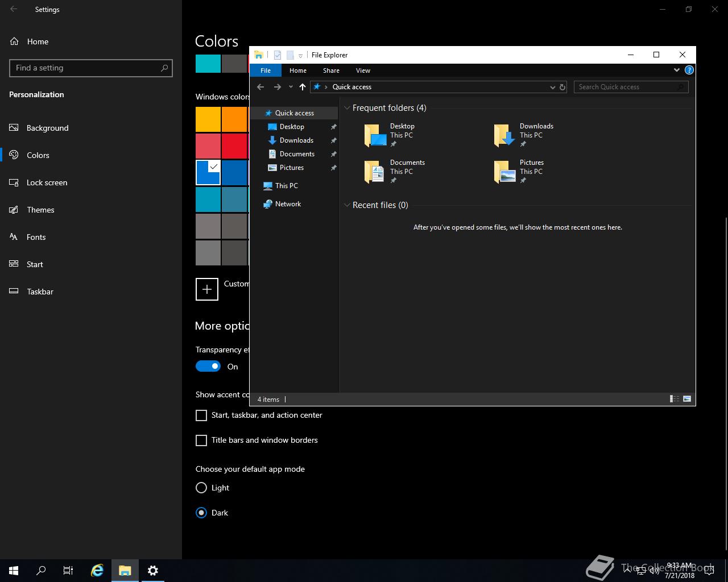The width and height of the screenshot is (728, 582).
Task: Open Start settings page
Action: [91, 264]
